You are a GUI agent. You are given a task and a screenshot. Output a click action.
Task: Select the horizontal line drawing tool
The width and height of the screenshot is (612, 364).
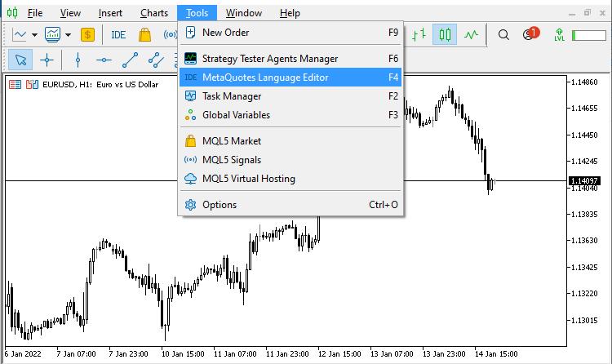pyautogui.click(x=104, y=59)
